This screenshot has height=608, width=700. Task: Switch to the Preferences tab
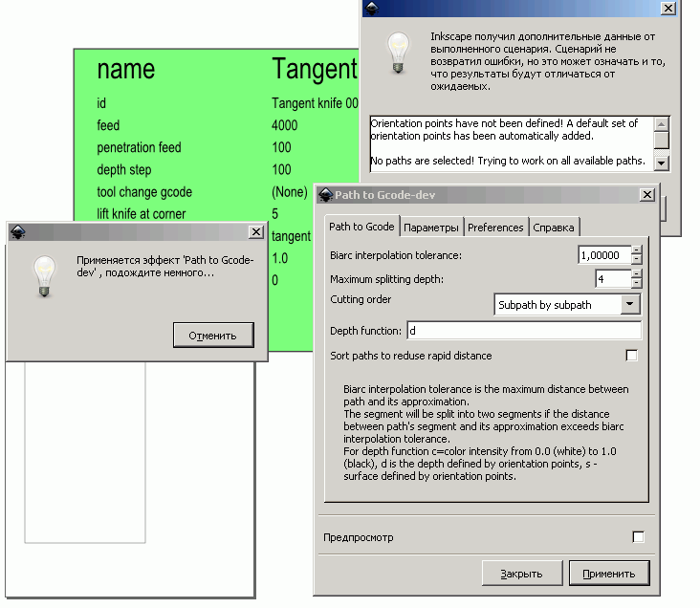click(495, 228)
